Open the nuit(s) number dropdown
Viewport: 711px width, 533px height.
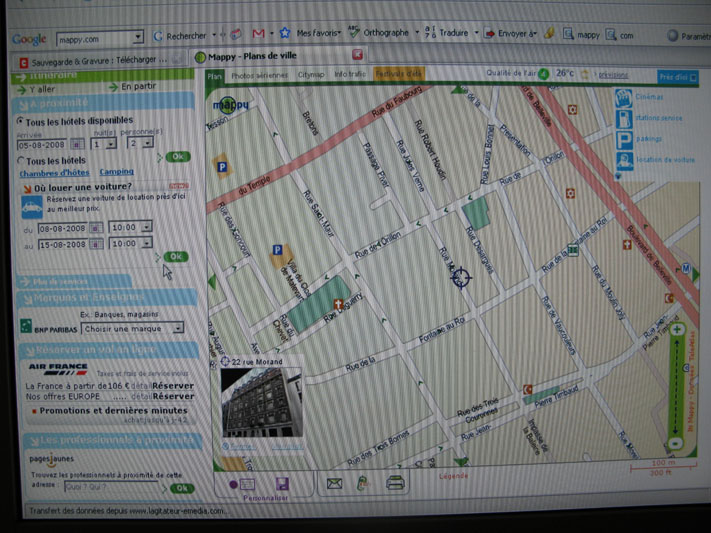[x=110, y=144]
